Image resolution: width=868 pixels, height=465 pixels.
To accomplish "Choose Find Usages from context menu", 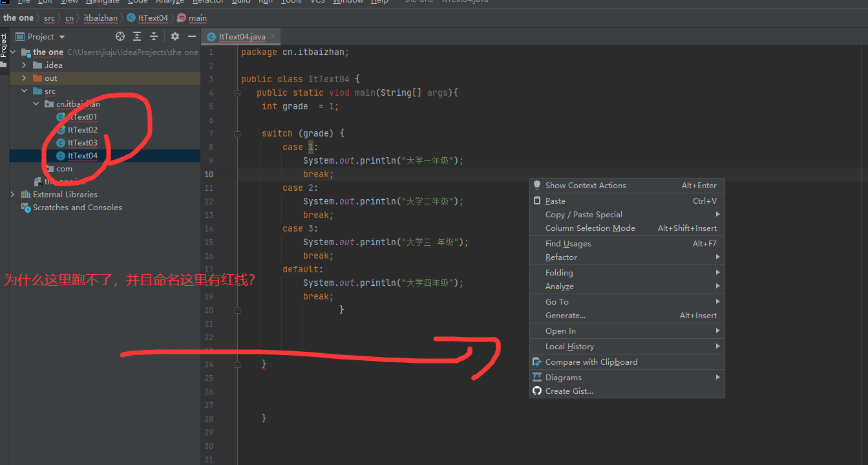I will [x=627, y=244].
